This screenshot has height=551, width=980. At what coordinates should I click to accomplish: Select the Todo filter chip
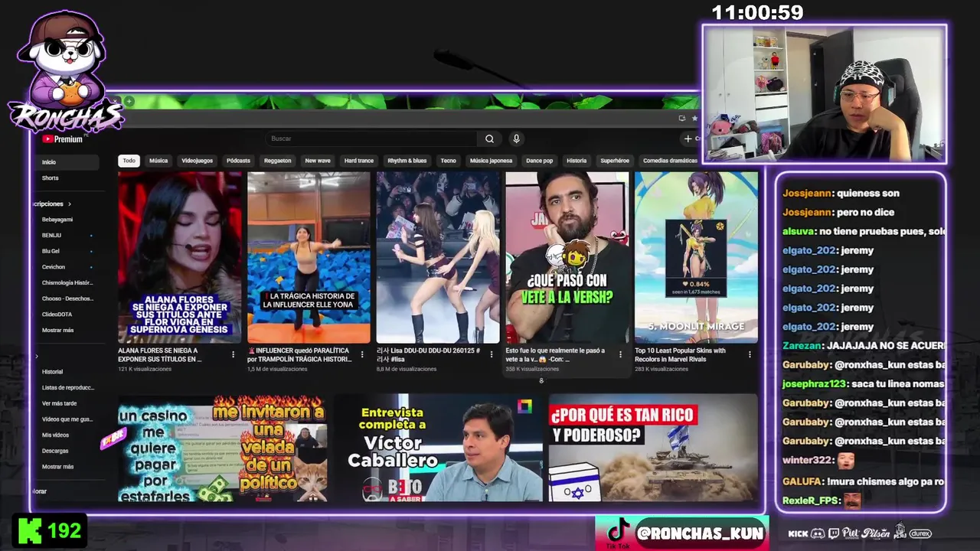click(x=129, y=161)
